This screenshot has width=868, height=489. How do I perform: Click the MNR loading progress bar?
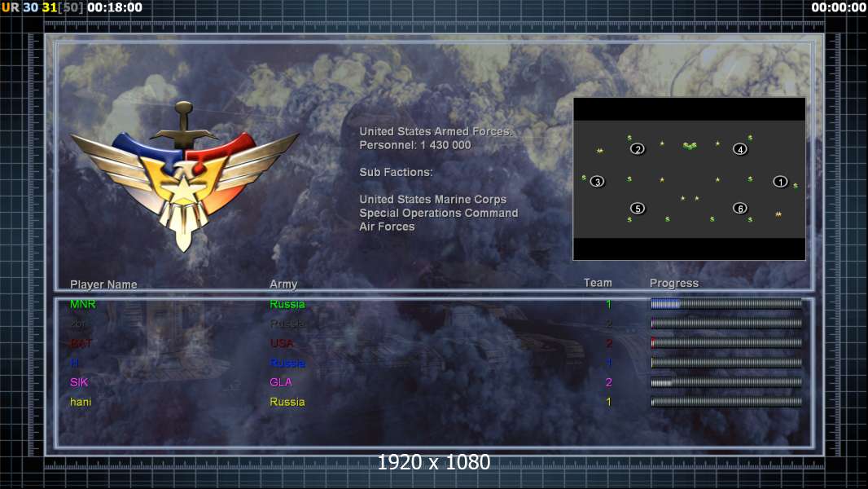726,303
